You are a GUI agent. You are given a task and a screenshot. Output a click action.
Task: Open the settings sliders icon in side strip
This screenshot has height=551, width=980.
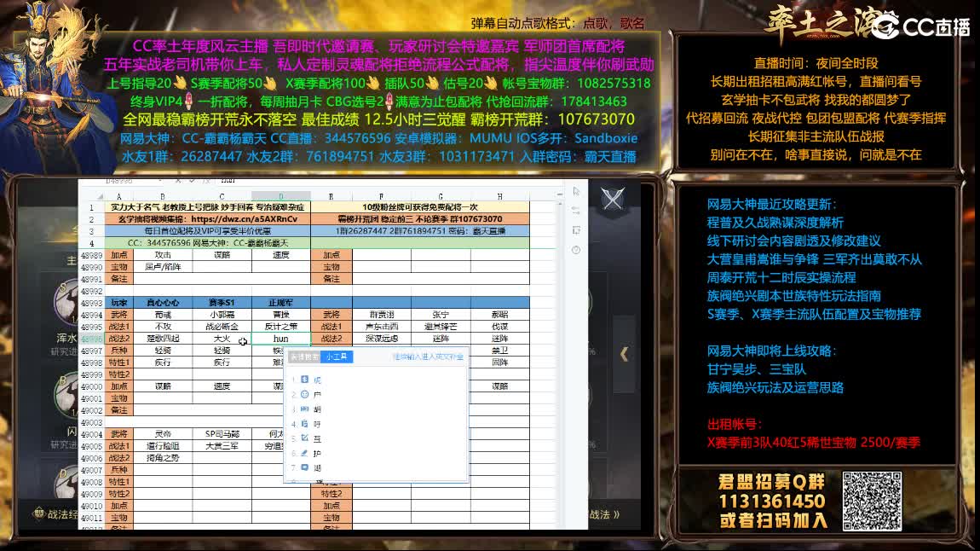click(575, 211)
